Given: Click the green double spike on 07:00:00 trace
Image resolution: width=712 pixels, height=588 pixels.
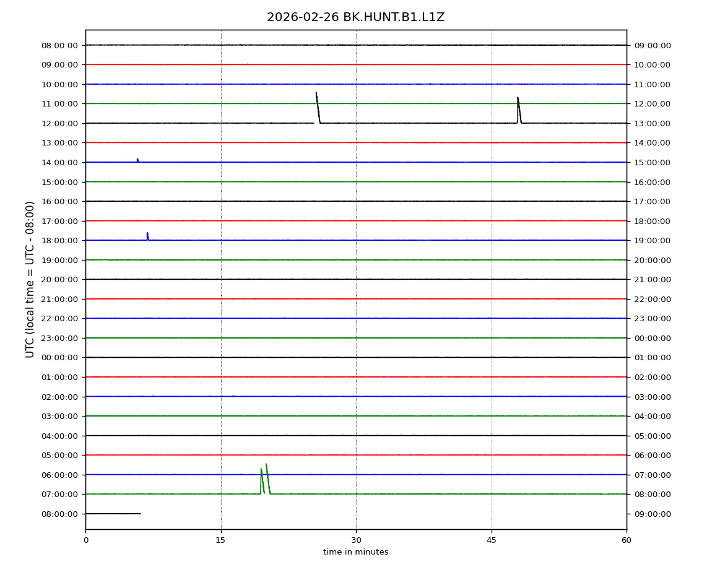Looking at the screenshot, I should tap(265, 480).
